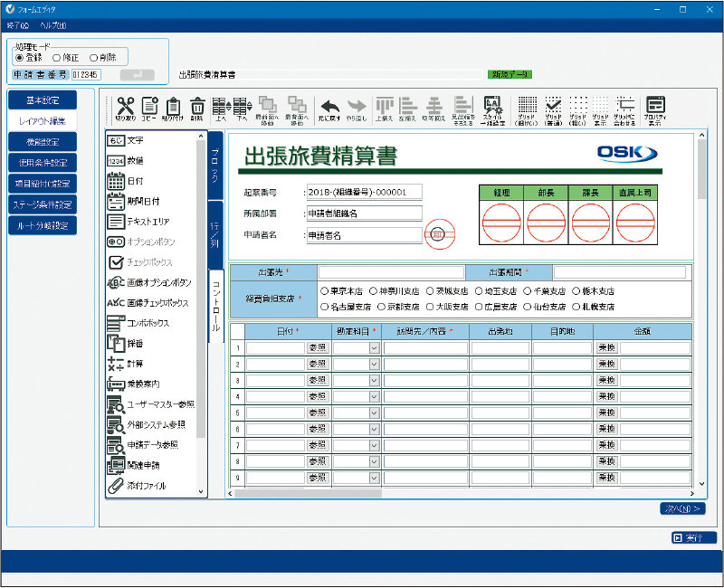Viewport: 724px width, 588px height.
Task: Click the 実行 execute button
Action: point(694,537)
